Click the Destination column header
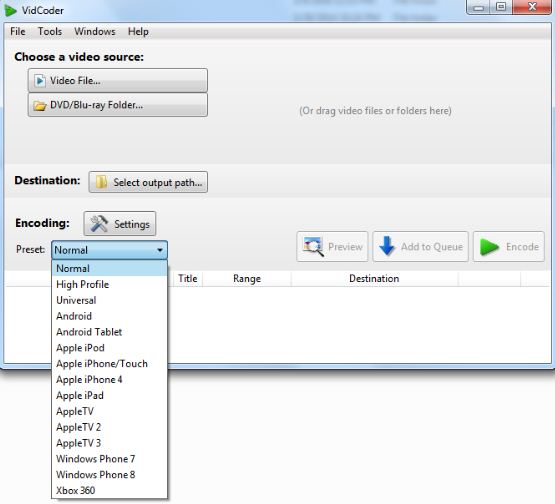Screen dimensions: 555x504 coord(374,279)
